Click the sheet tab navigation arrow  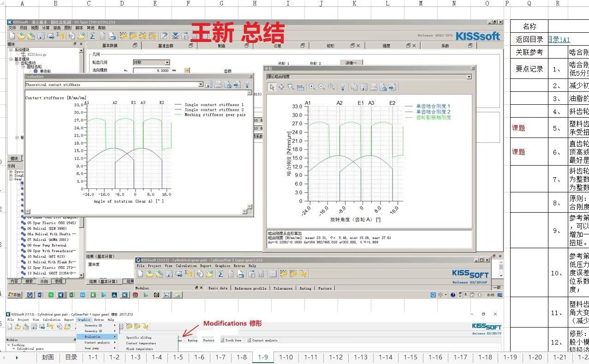click(x=17, y=358)
